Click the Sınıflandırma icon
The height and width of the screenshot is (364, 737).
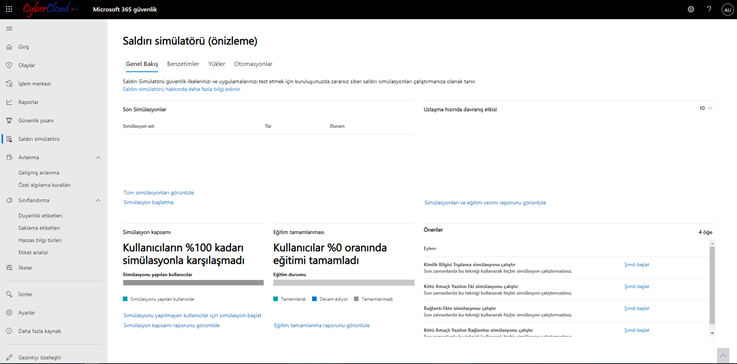tap(9, 200)
